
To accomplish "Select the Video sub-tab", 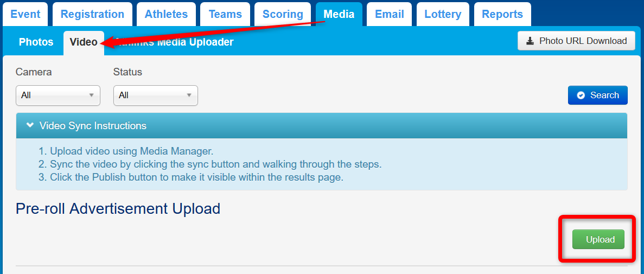I will click(84, 42).
